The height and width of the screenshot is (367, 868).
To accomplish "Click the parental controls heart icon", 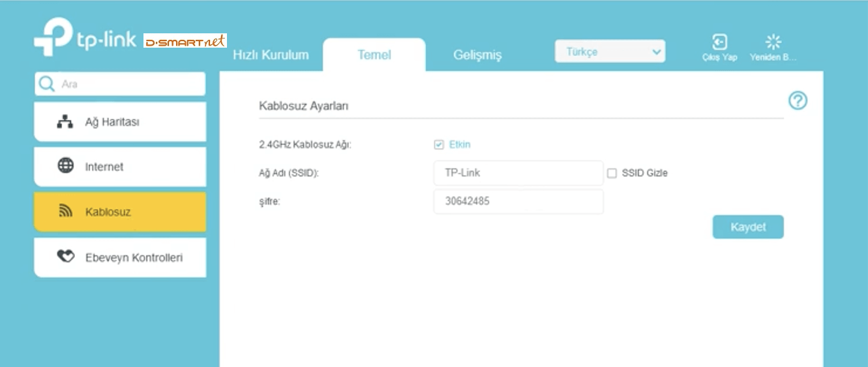I will point(66,257).
